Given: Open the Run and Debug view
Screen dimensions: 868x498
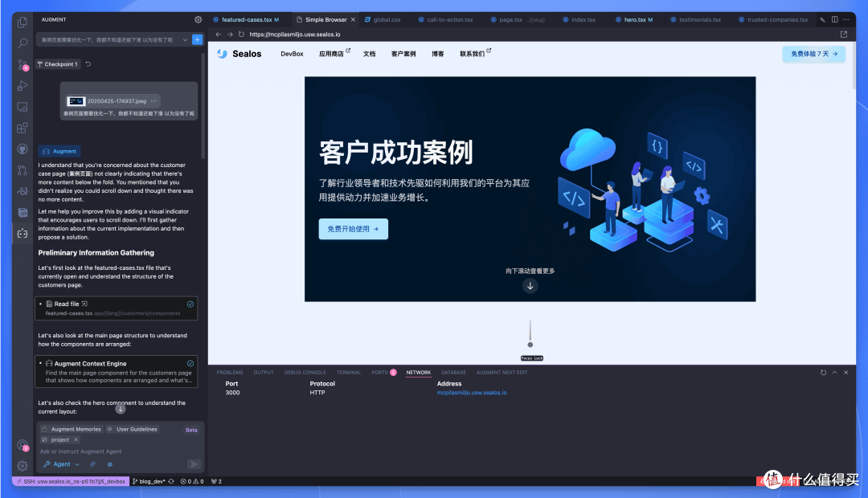Looking at the screenshot, I should (23, 86).
